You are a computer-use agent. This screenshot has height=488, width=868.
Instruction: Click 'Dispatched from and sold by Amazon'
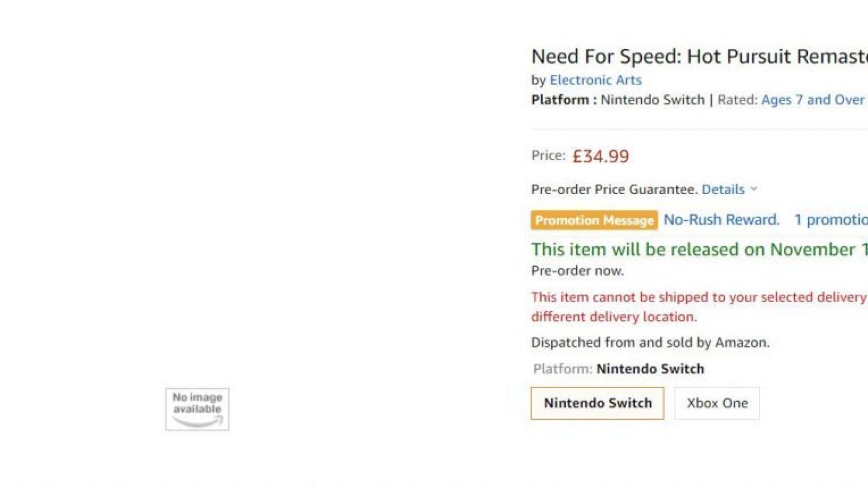click(x=650, y=343)
